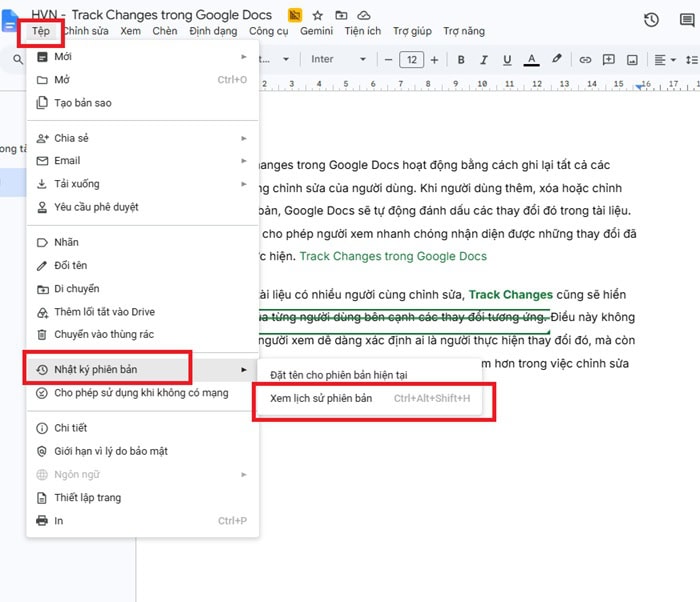This screenshot has width=700, height=602.
Task: Open the Gemini menu
Action: 316,31
